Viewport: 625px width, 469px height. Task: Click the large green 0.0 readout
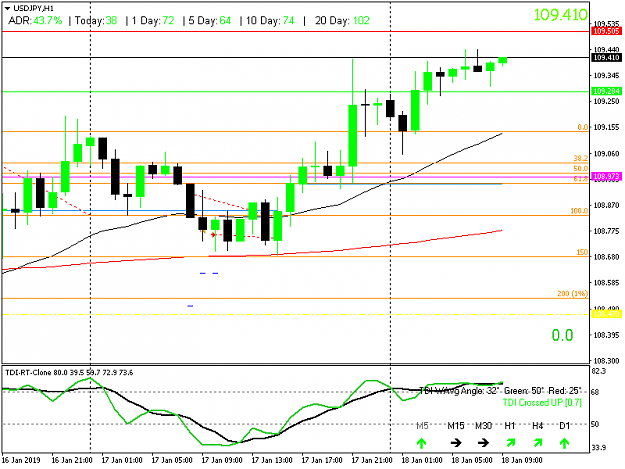click(x=562, y=335)
